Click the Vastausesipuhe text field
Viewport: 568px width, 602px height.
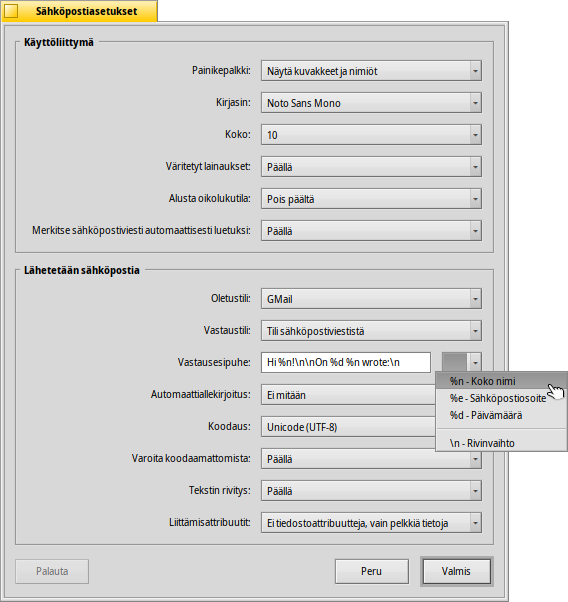[346, 362]
